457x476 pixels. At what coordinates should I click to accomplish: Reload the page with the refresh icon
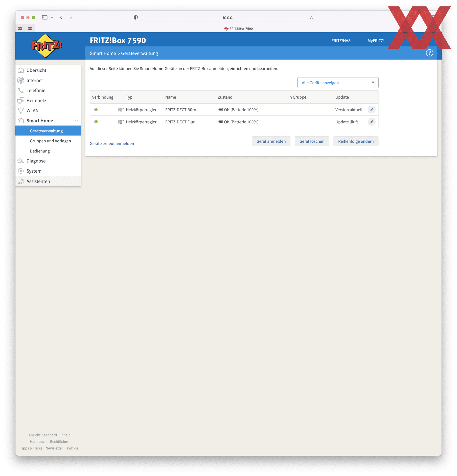[x=311, y=17]
